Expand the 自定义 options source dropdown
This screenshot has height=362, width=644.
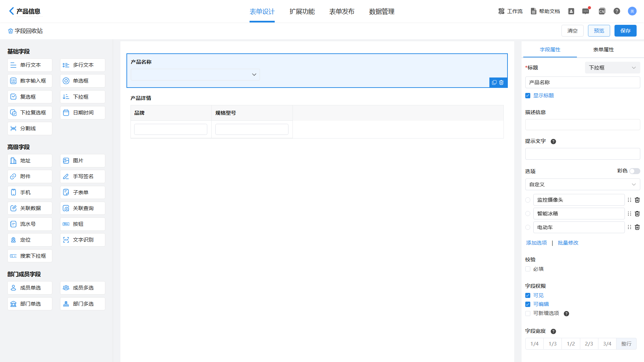tap(582, 185)
